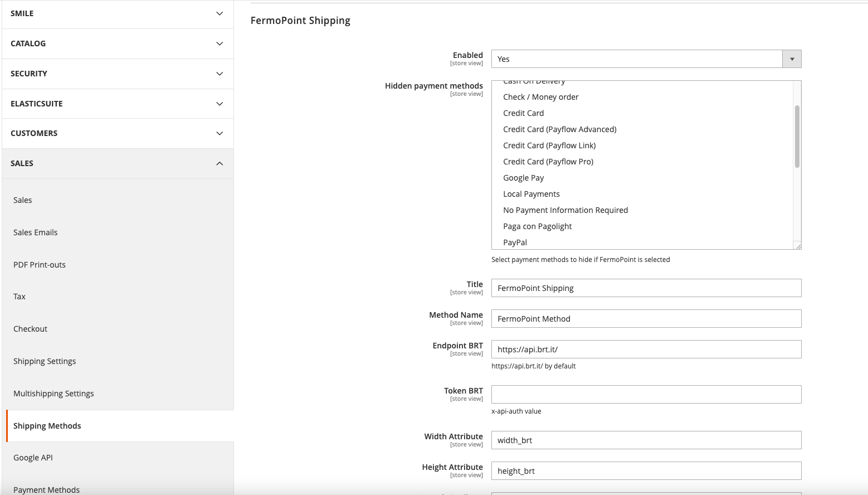Click the payment methods list scrollbar

point(797,137)
